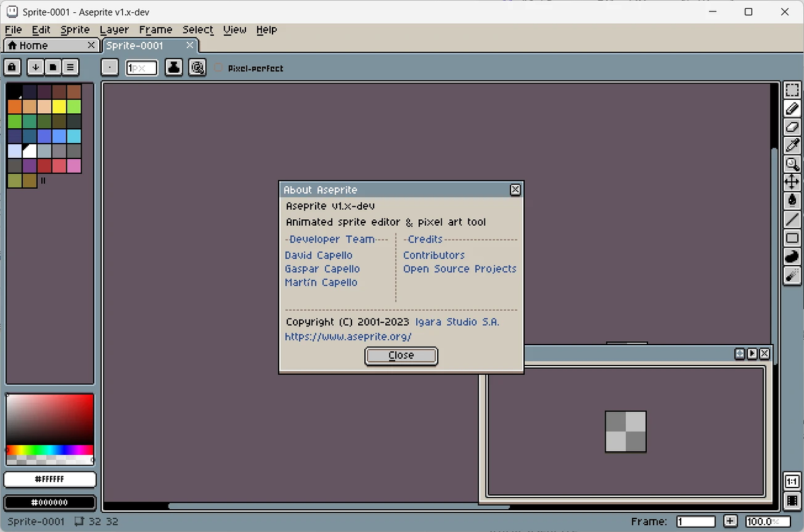804x532 pixels.
Task: Open the Igara Studio S.A. link
Action: [457, 322]
